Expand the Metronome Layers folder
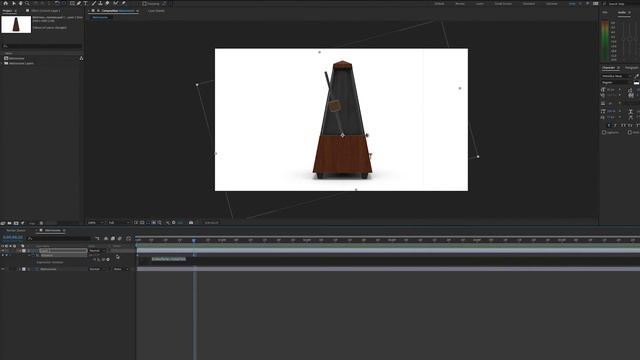 click(2, 63)
